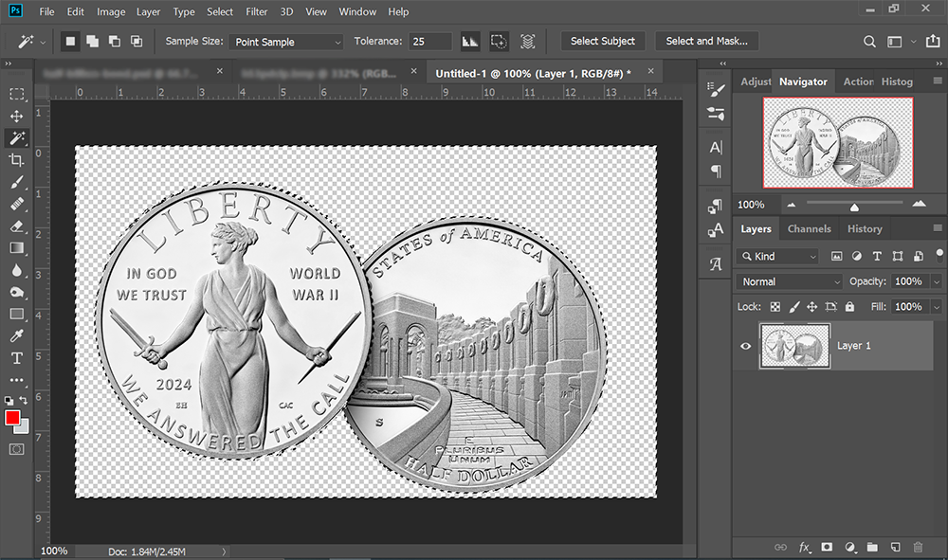This screenshot has width=948, height=560.
Task: Open the fx layer styles menu
Action: click(x=805, y=547)
